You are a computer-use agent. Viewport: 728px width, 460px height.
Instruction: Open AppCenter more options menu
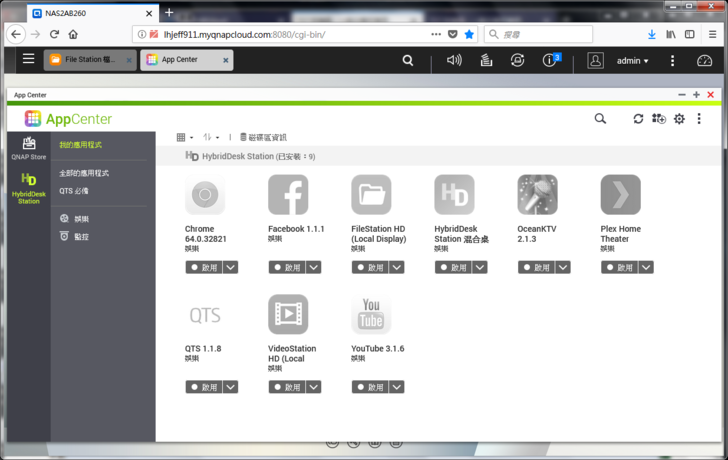[x=699, y=119]
